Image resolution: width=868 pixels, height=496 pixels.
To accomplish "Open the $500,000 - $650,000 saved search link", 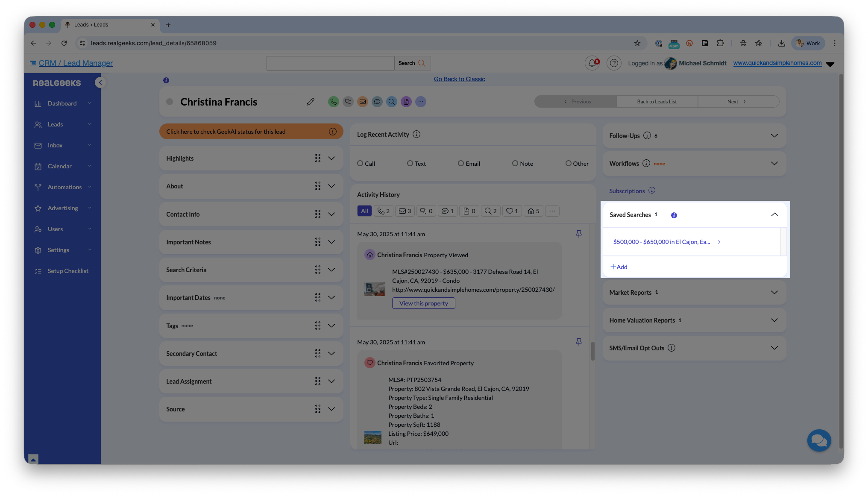I will pos(661,242).
